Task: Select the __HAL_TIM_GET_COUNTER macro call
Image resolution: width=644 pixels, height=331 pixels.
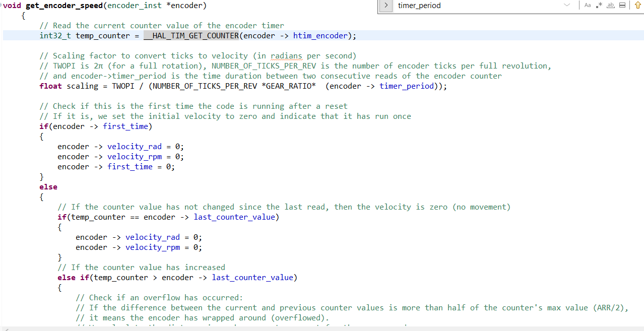Action: pyautogui.click(x=191, y=35)
